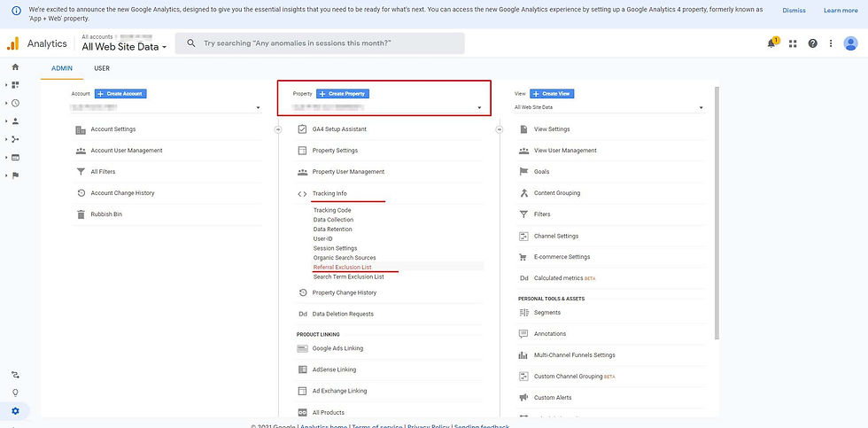Viewport: 868px width, 428px height.
Task: Open Multi-Channel Funnels Settings
Action: 575,355
